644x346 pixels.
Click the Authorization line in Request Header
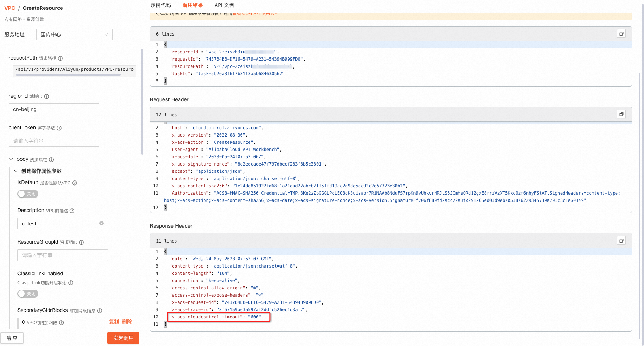[x=392, y=197]
